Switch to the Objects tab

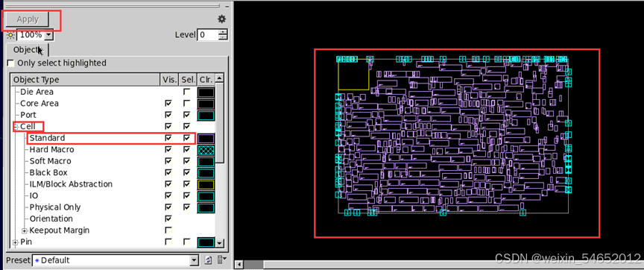[x=28, y=50]
